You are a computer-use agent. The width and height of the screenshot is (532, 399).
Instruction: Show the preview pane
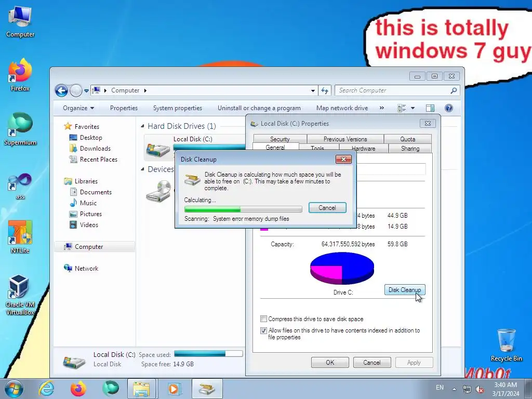coord(430,108)
